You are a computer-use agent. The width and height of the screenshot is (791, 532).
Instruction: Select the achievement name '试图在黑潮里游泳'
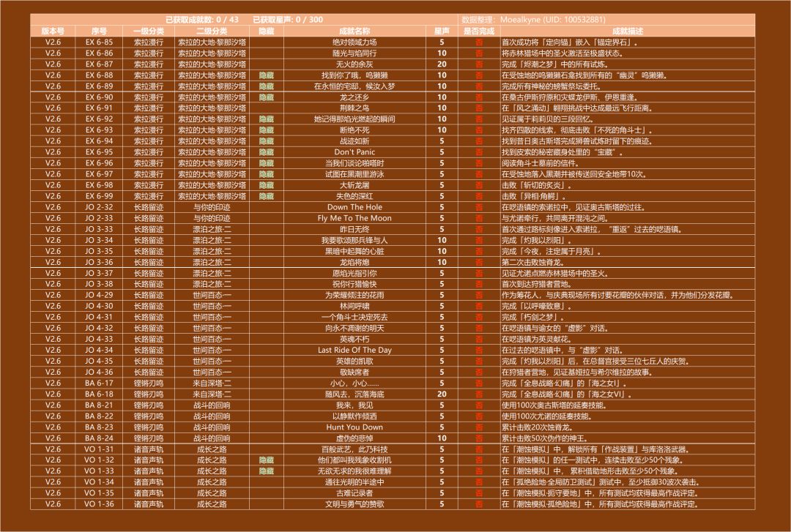tap(354, 174)
